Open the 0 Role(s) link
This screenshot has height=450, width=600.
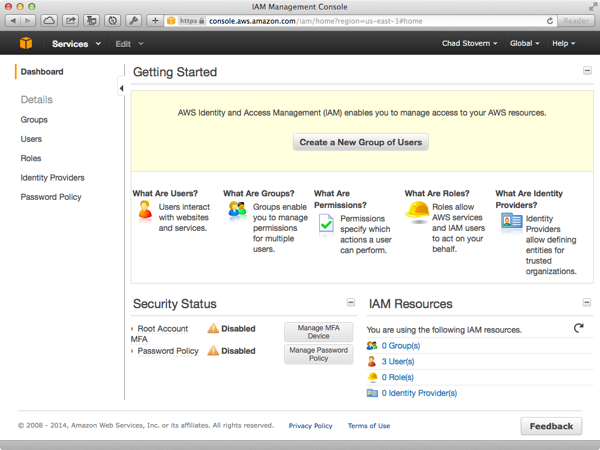[x=397, y=377]
